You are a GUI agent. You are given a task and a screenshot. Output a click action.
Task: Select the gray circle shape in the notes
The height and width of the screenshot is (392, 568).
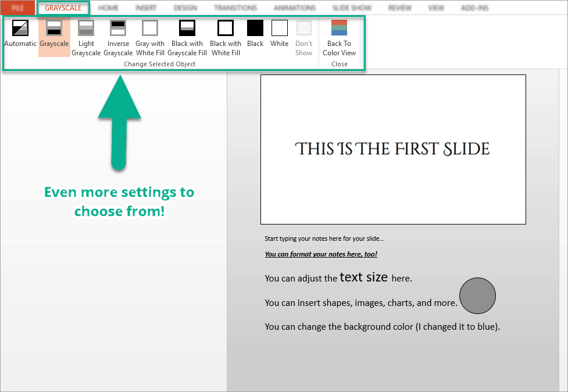[477, 295]
